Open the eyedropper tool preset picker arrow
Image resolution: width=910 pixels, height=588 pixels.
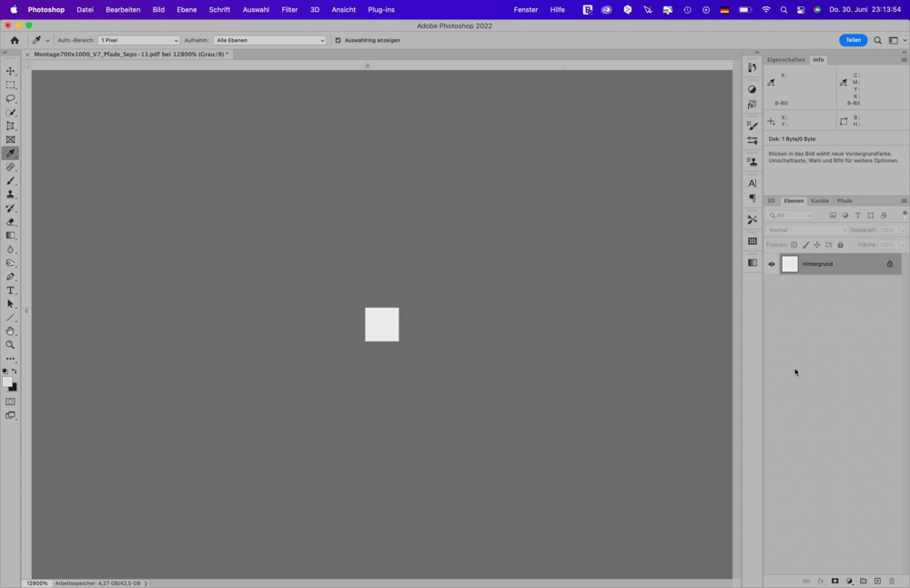[47, 41]
